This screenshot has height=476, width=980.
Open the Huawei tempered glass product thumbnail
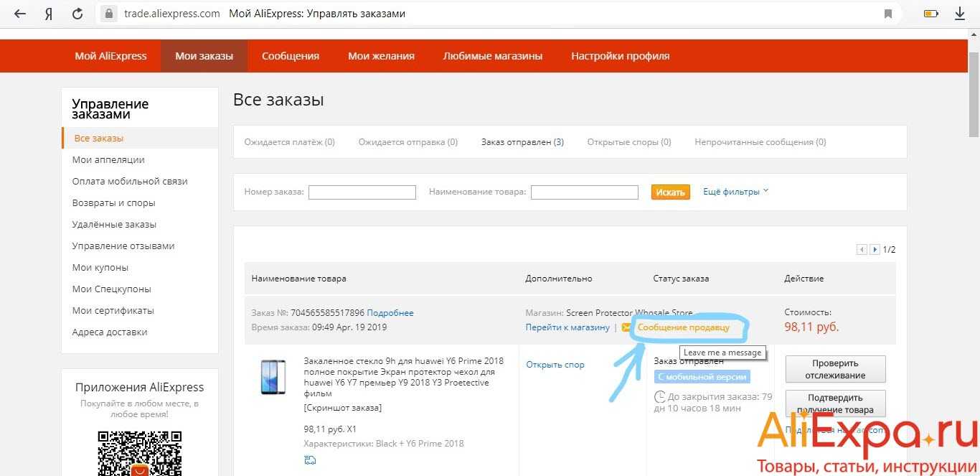point(273,377)
